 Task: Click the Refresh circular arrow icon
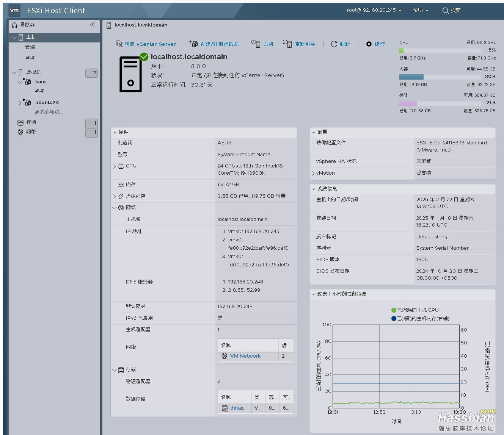point(334,44)
